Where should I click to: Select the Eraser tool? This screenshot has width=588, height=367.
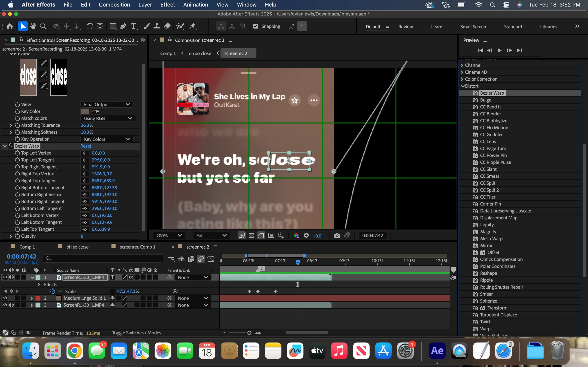(x=167, y=26)
